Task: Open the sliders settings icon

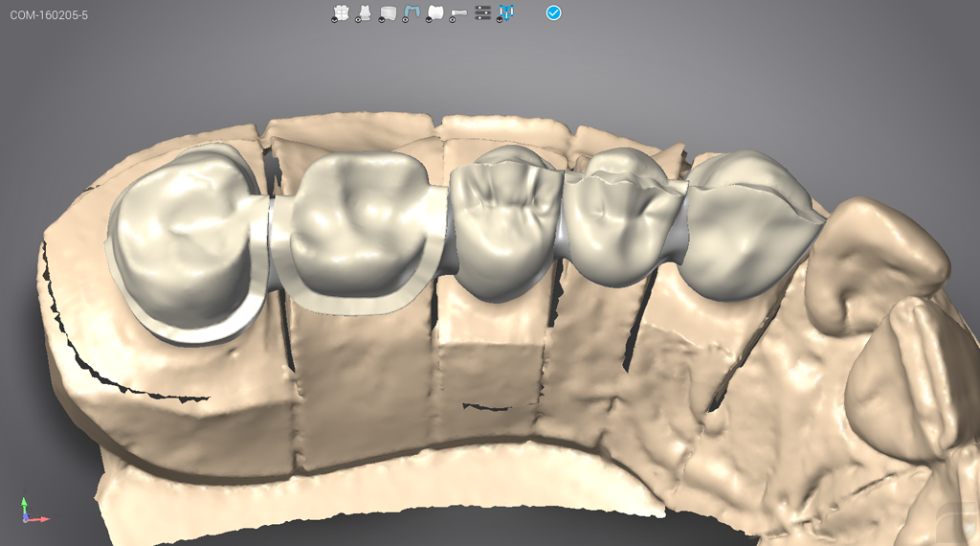Action: pos(482,12)
